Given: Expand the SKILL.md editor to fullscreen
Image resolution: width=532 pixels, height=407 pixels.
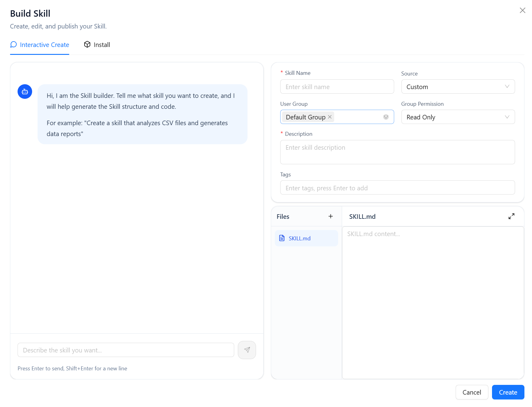Looking at the screenshot, I should click(x=511, y=216).
